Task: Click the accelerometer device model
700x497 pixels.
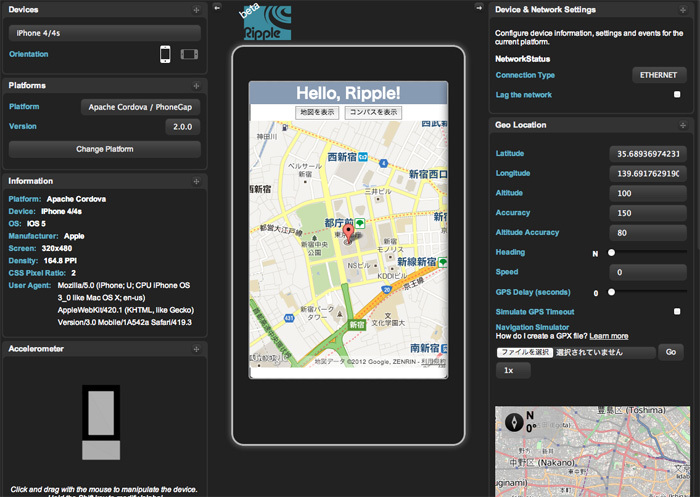Action: [101, 422]
